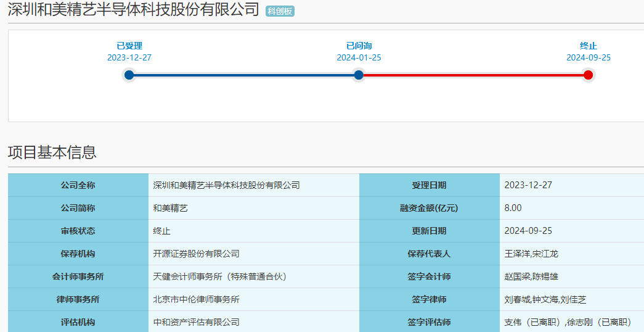Click the page title 深圳和美精艺半导体科技股份有限公司

coord(134,10)
